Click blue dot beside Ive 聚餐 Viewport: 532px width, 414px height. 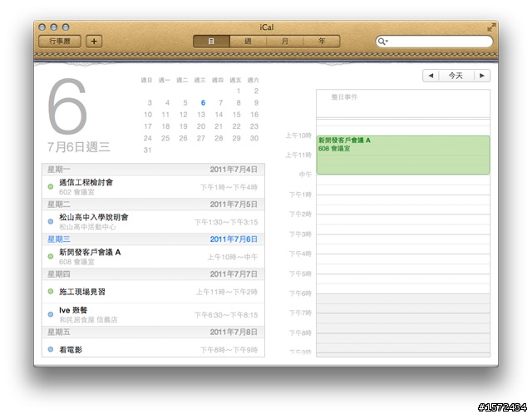click(51, 314)
